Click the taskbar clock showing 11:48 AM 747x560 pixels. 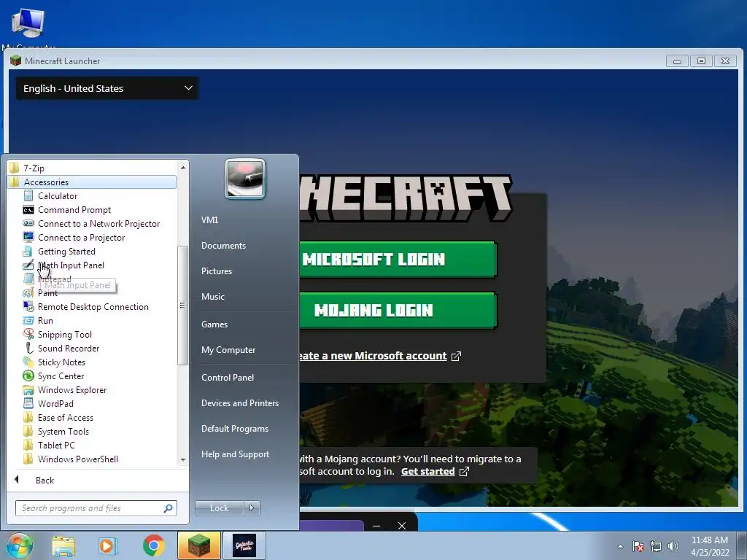[x=710, y=546]
